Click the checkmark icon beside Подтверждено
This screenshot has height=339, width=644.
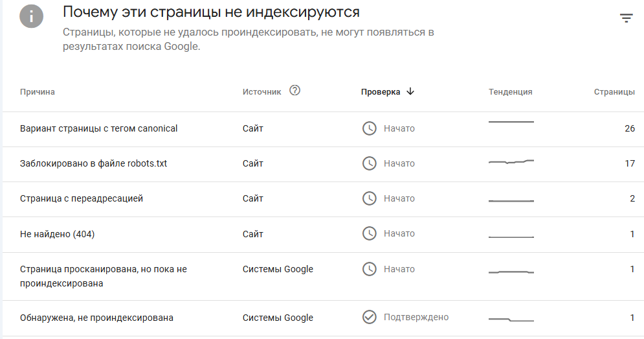point(369,317)
